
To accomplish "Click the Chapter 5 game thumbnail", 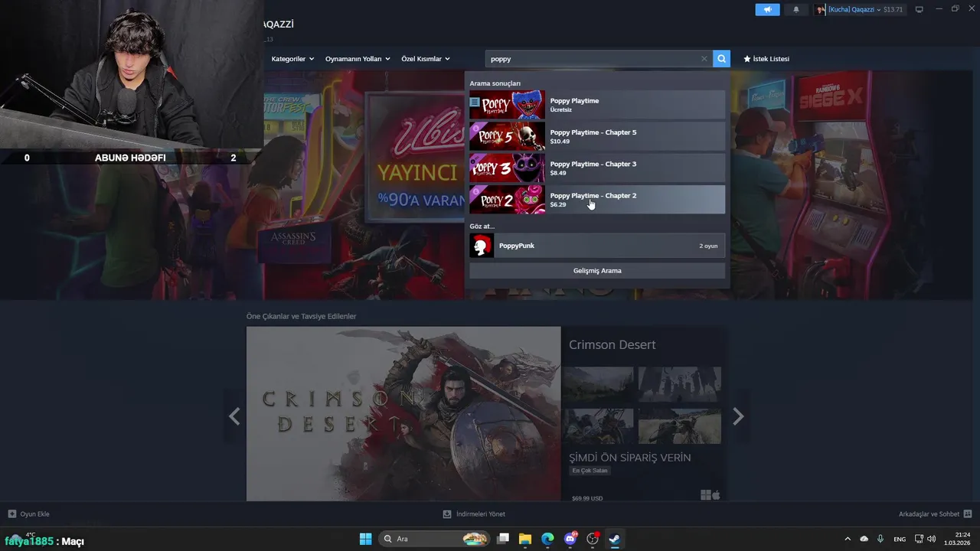I will pos(507,136).
